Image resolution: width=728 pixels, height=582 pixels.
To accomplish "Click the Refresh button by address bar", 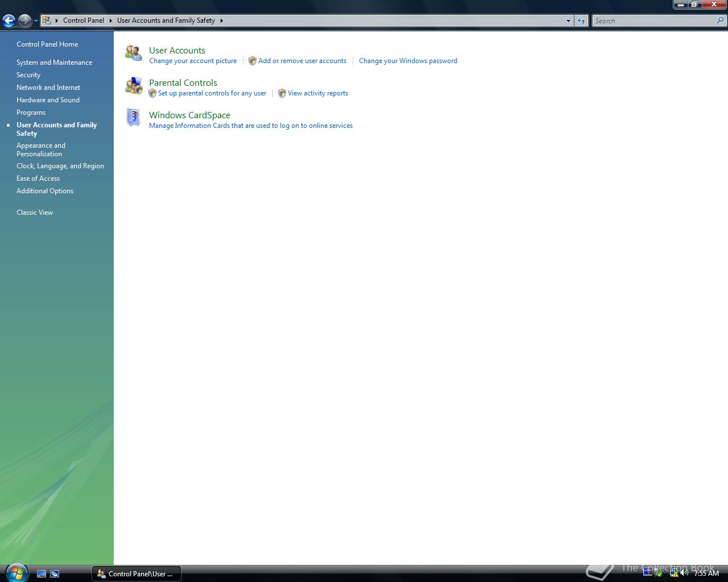I will [x=581, y=21].
